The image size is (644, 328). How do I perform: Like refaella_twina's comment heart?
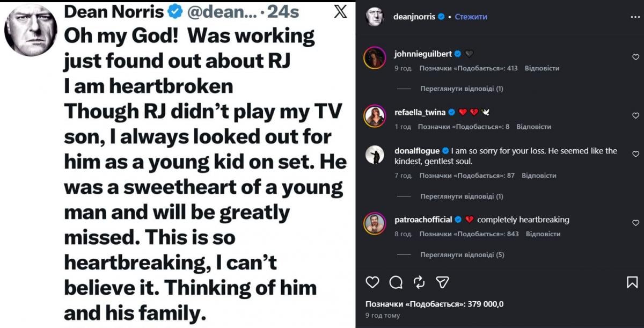tap(636, 115)
